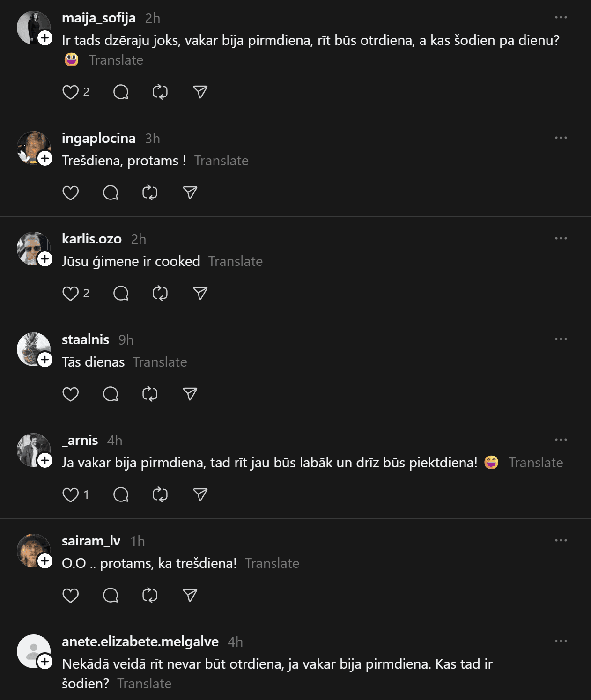
Task: Open more options on sairam_lv's comment
Action: pos(561,541)
